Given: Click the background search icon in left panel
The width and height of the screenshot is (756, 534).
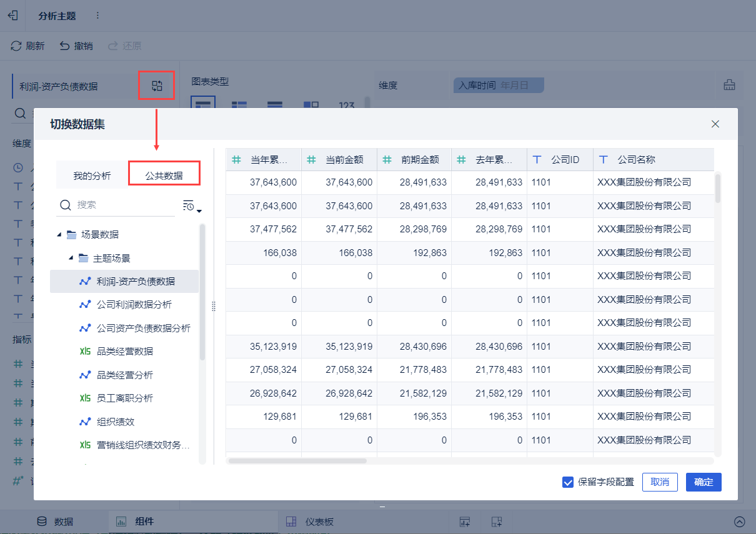Looking at the screenshot, I should pyautogui.click(x=21, y=113).
